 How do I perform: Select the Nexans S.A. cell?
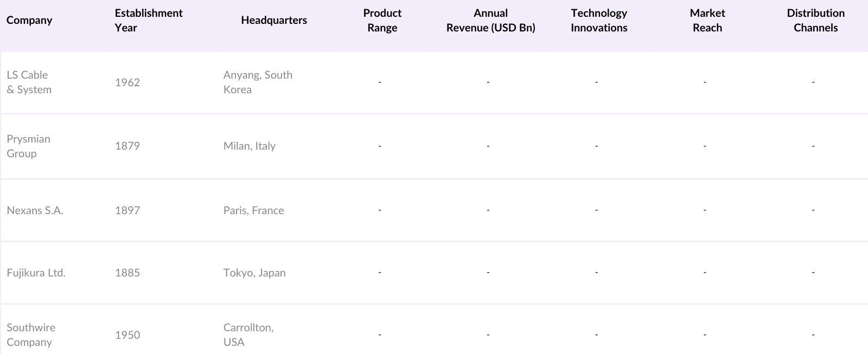(x=35, y=210)
